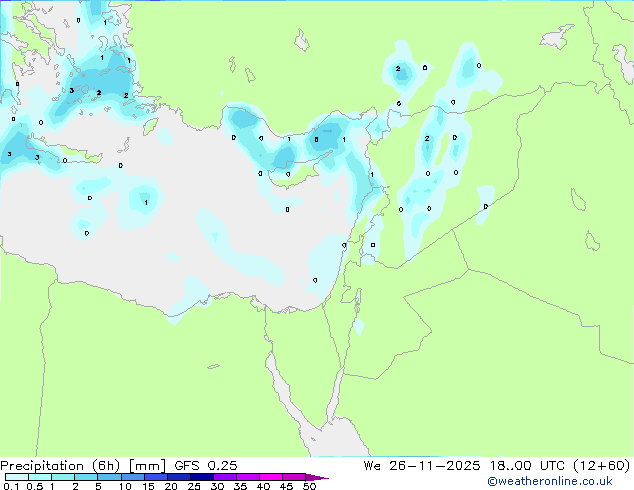Image resolution: width=634 pixels, height=490 pixels.
Task: Select the 25–30 mm legend color swatch
Action: (201, 477)
